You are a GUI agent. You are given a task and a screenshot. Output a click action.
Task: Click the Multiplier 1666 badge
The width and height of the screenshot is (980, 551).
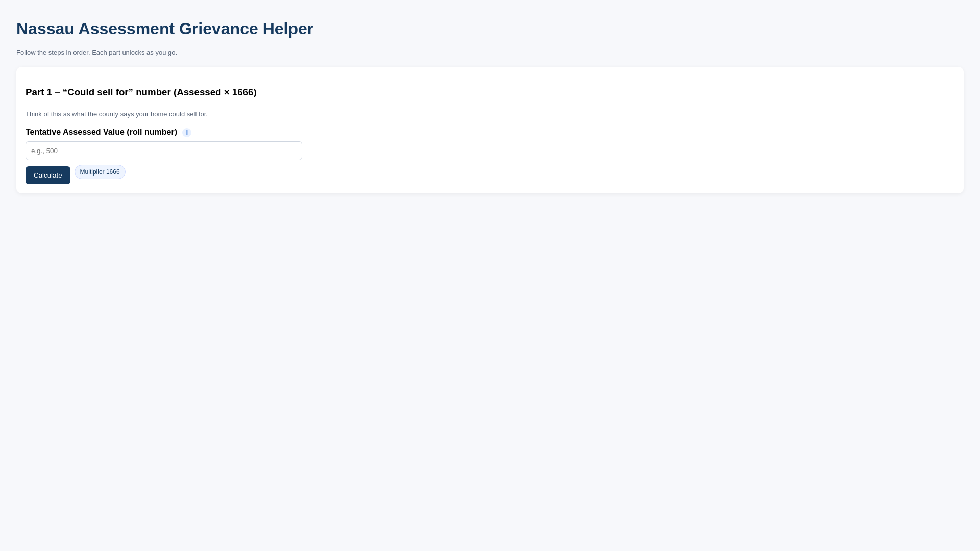pos(100,172)
